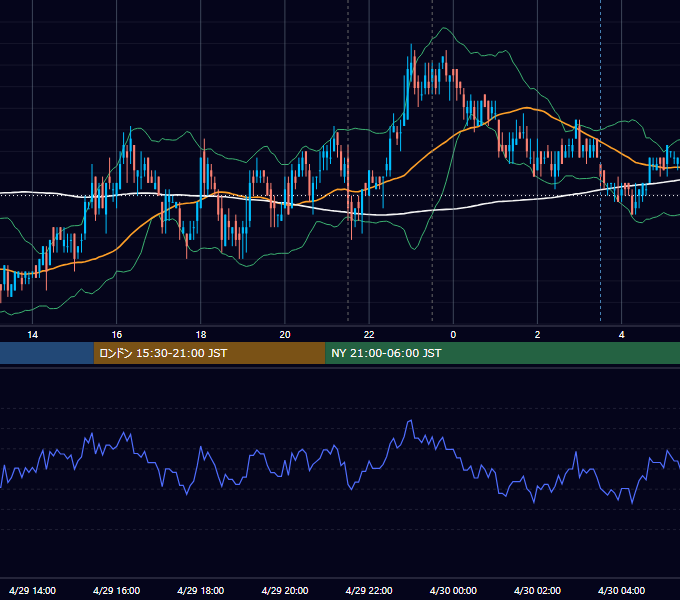Click the 4/29 18:00 date label

[201, 590]
